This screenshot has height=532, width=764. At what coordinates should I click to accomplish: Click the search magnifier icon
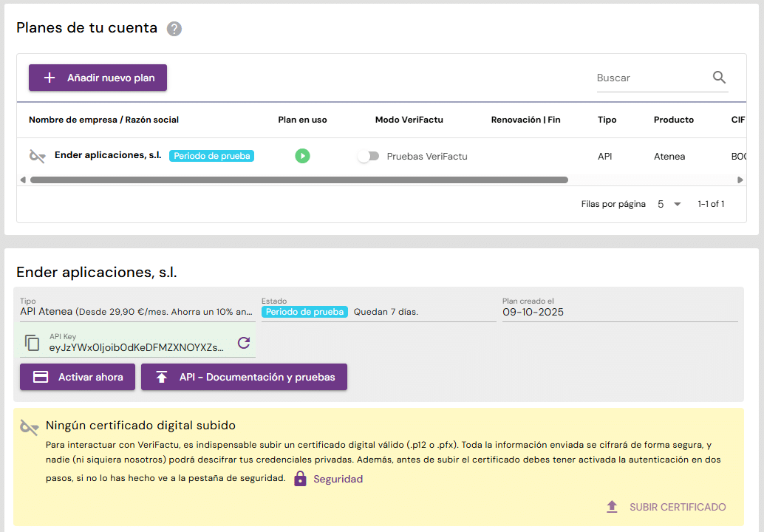(719, 78)
